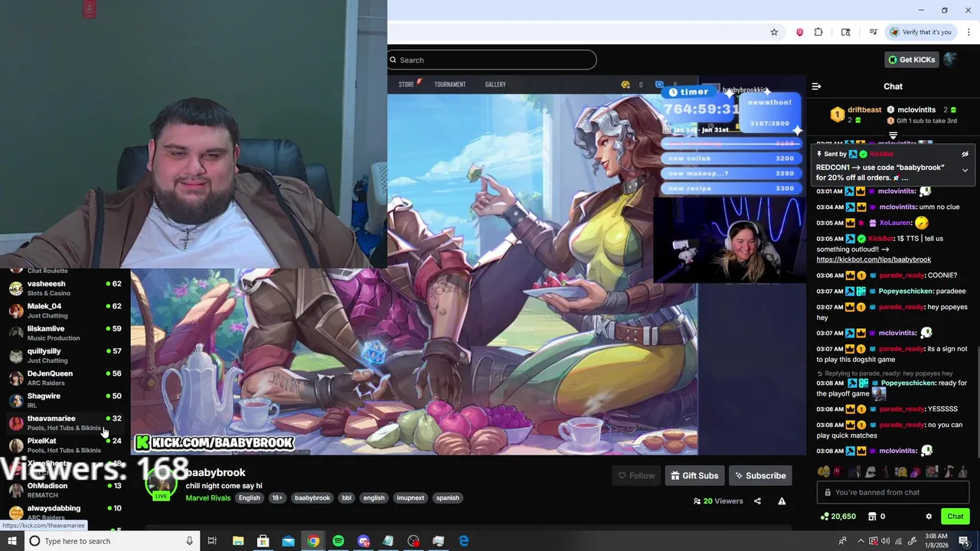This screenshot has width=980, height=551.
Task: Open Mail app from taskbar
Action: [x=288, y=541]
